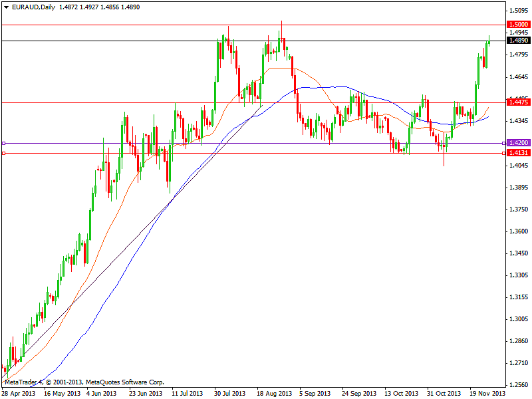Click the 1.3600 value on price scale
Image resolution: width=532 pixels, height=399 pixels.
point(517,231)
